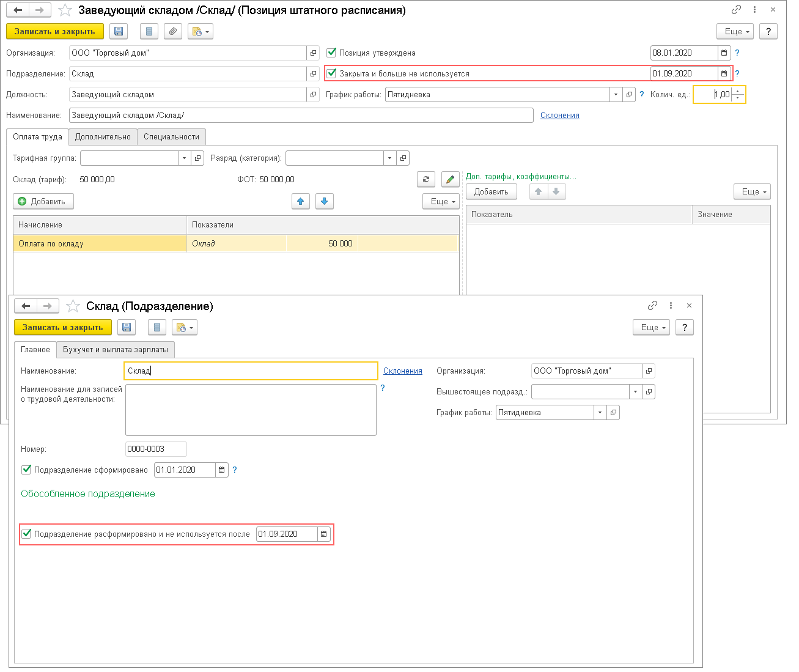Click the refresh icon next to FOT

(x=426, y=179)
